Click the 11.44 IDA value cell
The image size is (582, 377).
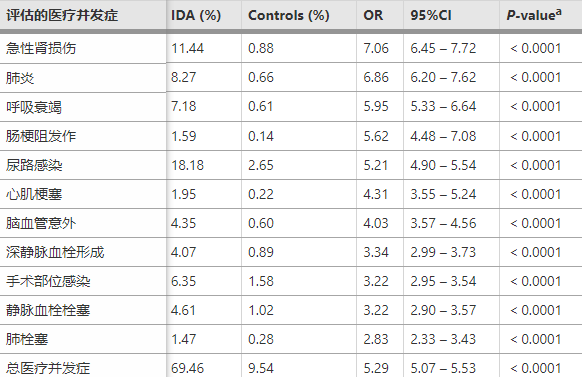pos(187,48)
